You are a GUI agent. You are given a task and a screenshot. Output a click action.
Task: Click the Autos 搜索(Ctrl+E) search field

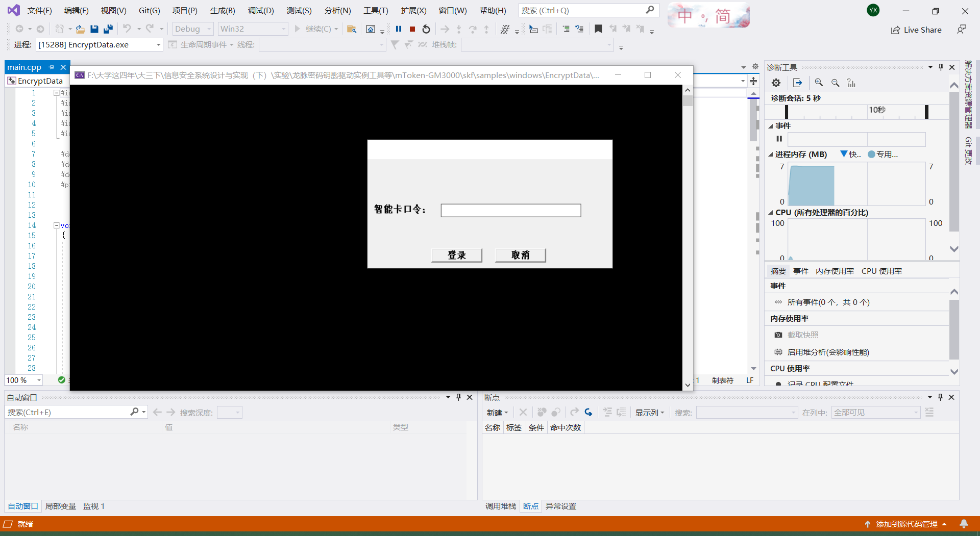click(76, 412)
